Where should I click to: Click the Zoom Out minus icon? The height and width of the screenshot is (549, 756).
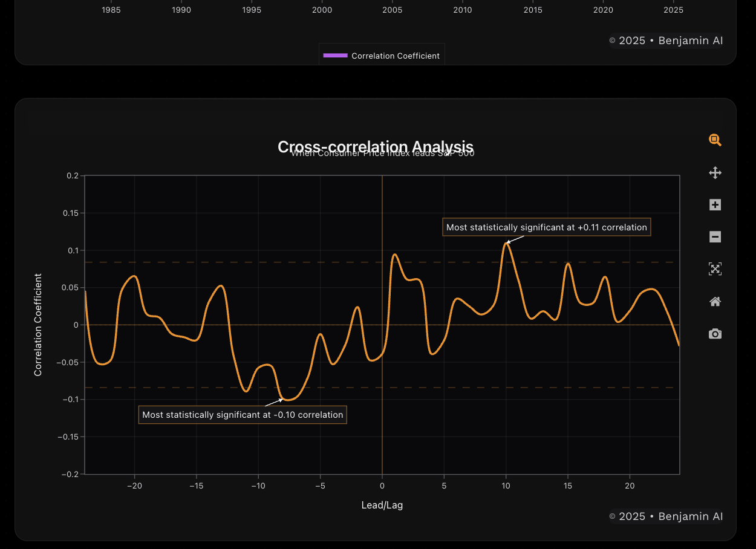(x=715, y=237)
